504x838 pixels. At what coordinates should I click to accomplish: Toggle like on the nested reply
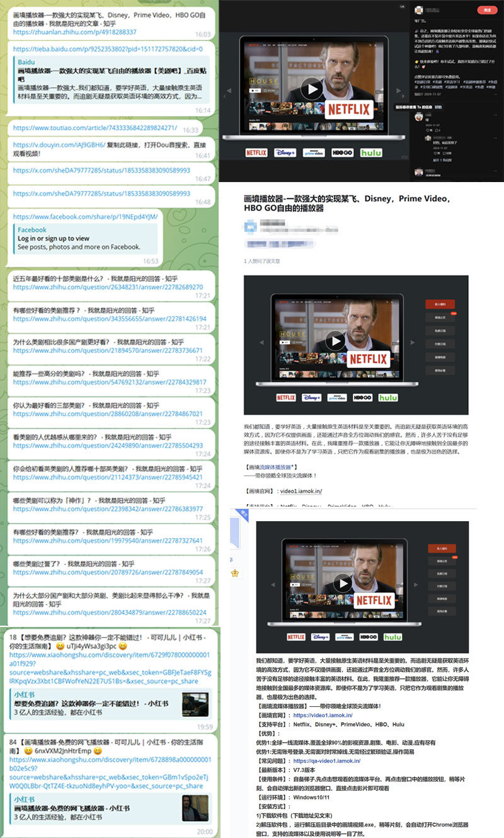click(x=435, y=152)
